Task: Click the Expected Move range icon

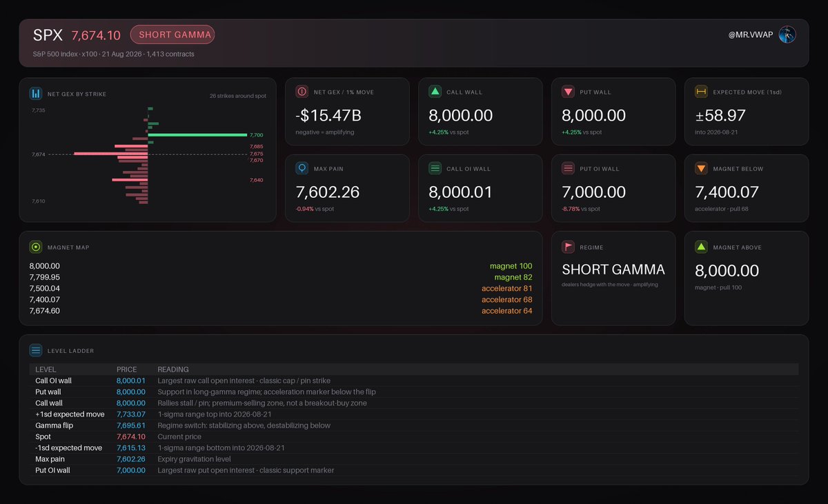Action: (x=701, y=92)
